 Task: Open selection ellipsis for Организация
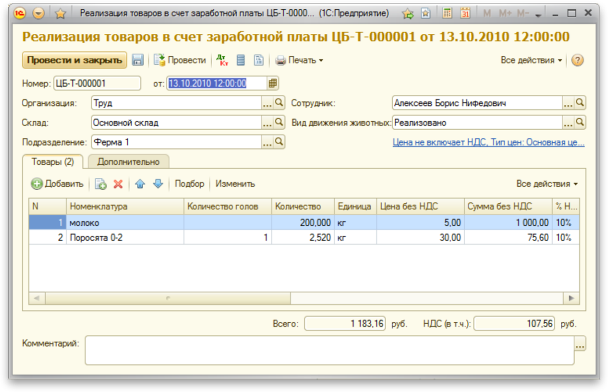click(267, 103)
